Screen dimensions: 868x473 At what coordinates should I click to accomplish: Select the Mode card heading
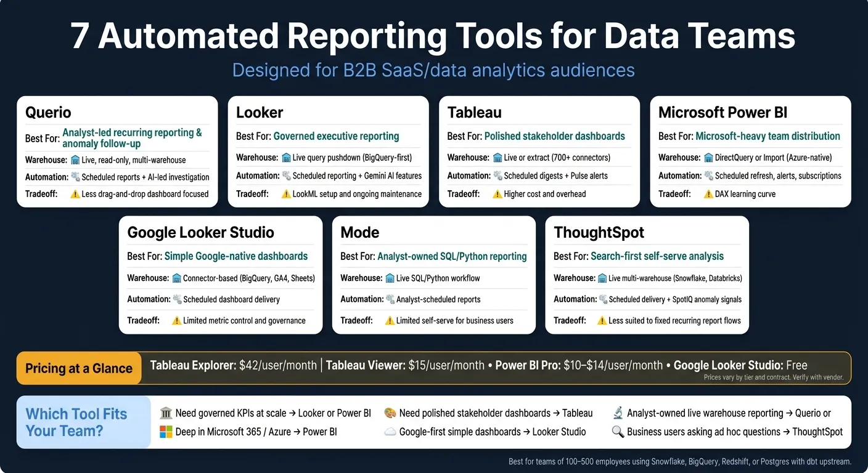360,233
